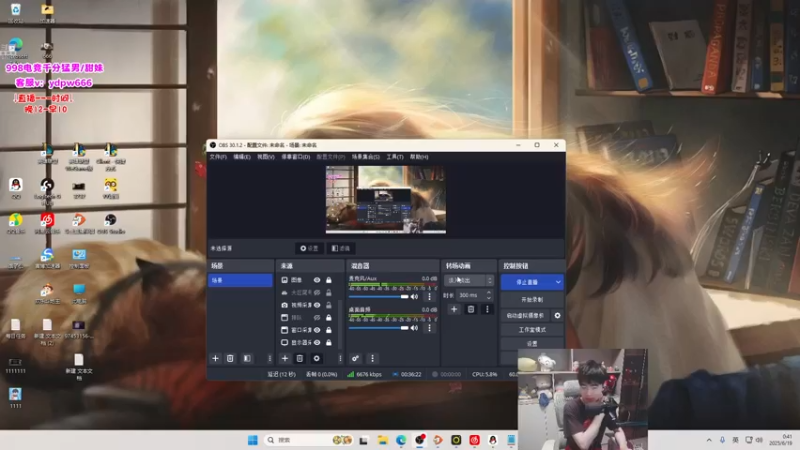Click 启动虚拟摄像机 virtual camera button
800x450 pixels.
525,315
